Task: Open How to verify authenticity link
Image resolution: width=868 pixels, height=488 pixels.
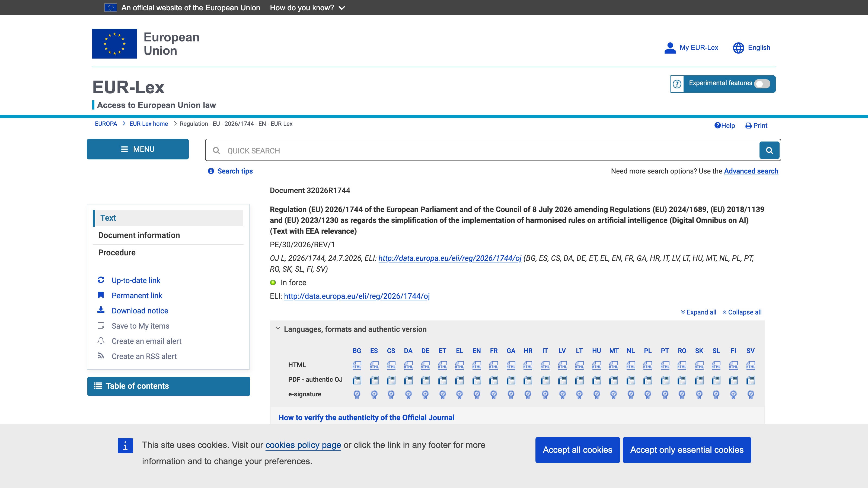Action: click(366, 417)
